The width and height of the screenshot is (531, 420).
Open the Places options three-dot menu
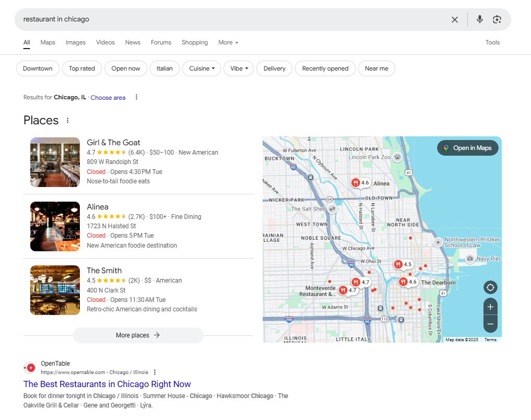point(67,120)
